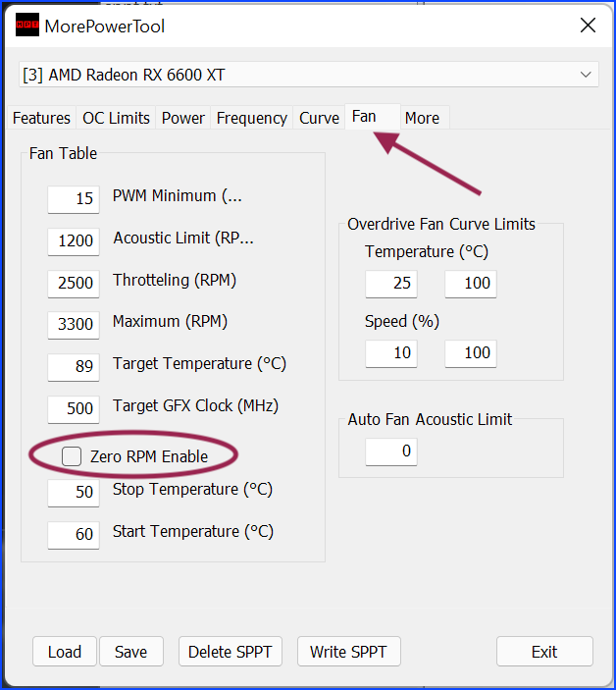Click the MorePowerTool app icon in title bar

tap(27, 26)
